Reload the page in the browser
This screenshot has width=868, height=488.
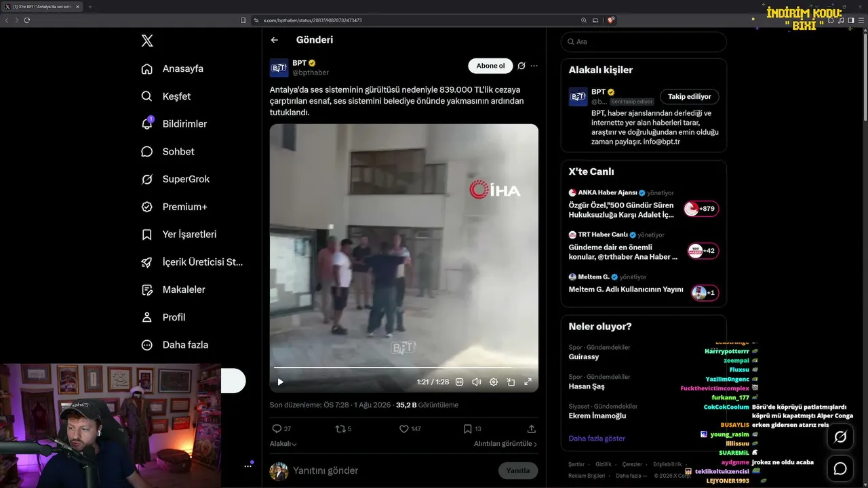click(x=27, y=20)
